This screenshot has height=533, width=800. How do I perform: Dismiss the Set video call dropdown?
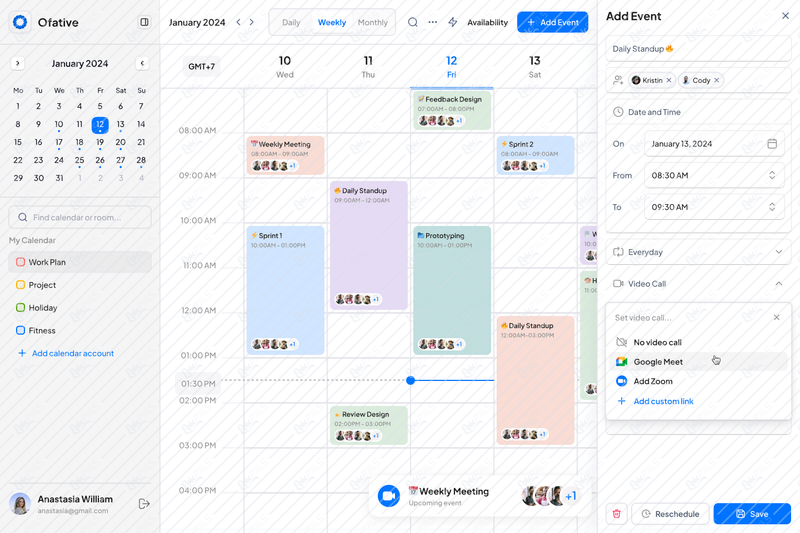pos(777,317)
